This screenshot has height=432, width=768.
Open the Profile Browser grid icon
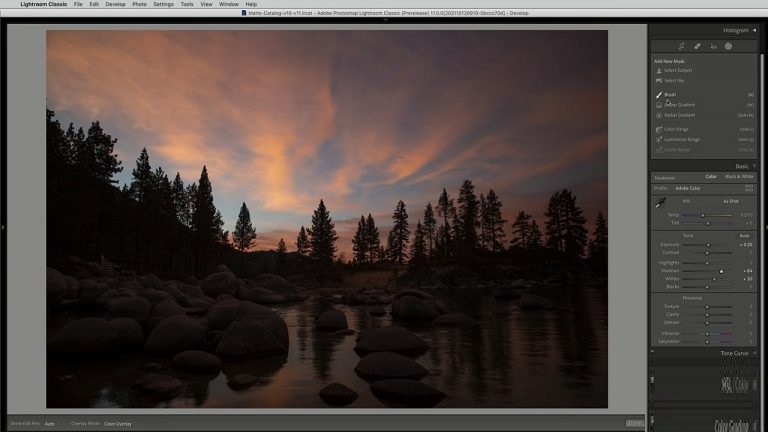point(749,188)
